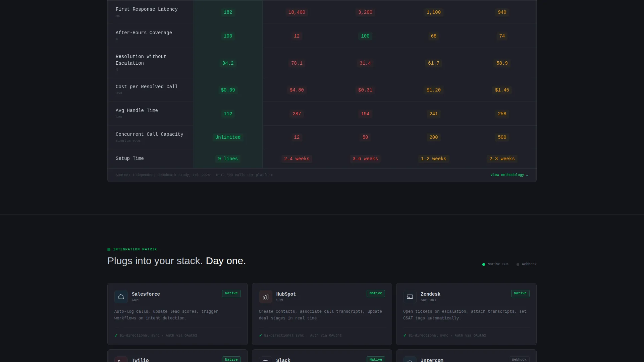644x362 pixels.
Task: Click the Zendesk ticket icon
Action: click(410, 297)
